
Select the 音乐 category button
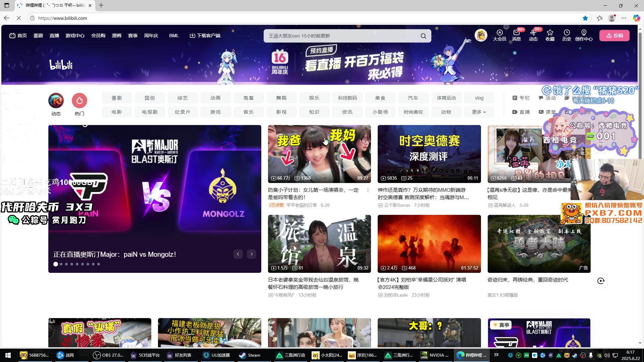(249, 112)
